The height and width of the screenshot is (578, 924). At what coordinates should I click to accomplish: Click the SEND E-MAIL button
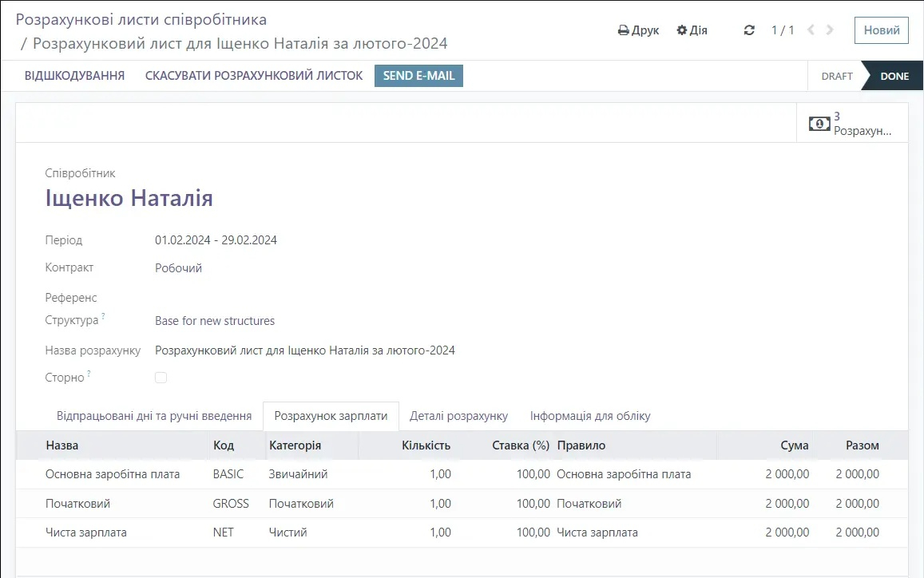pos(418,76)
